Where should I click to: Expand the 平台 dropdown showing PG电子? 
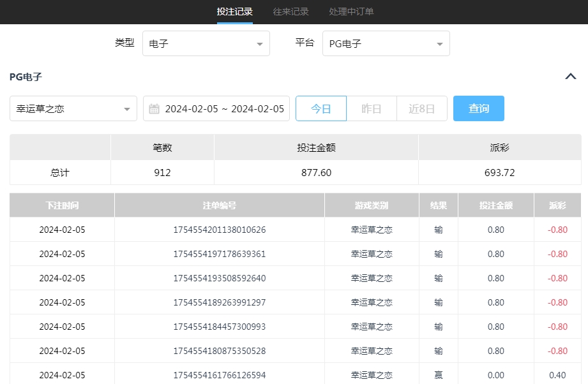[386, 44]
